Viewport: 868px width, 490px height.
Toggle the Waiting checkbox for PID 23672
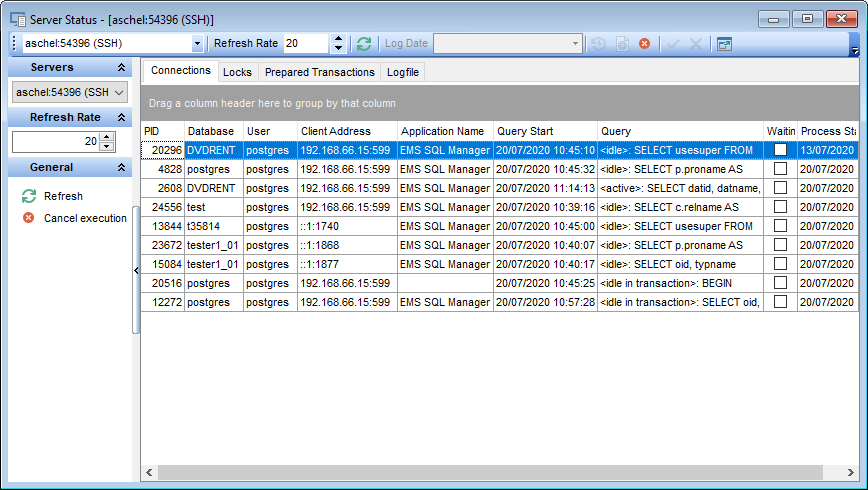click(780, 245)
